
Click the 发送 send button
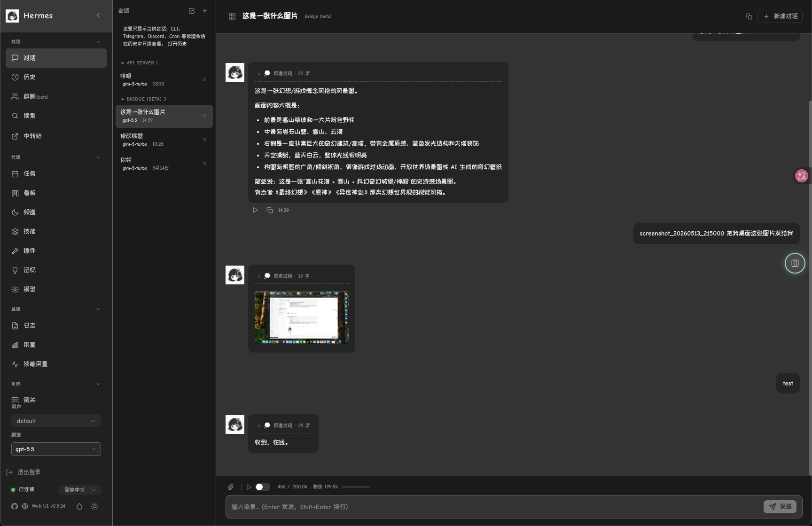click(x=780, y=507)
